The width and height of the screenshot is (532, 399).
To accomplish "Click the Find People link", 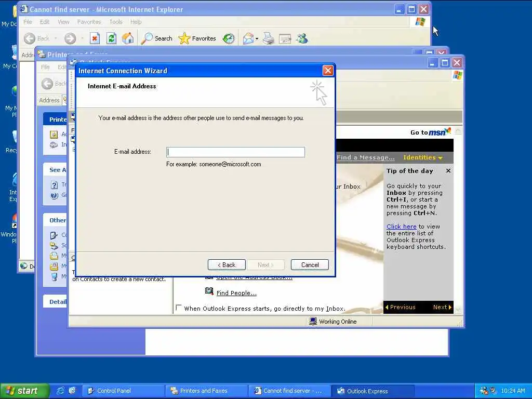I will click(x=236, y=293).
